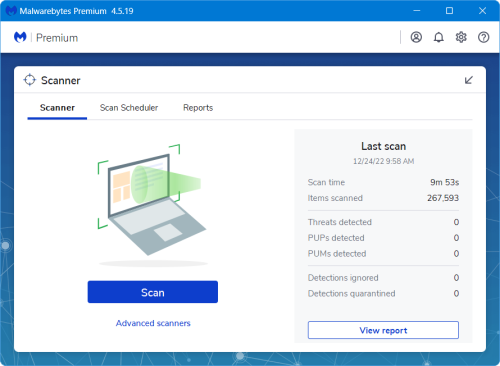The width and height of the screenshot is (500, 366).
Task: Close the Malwarebytes window
Action: [482, 11]
